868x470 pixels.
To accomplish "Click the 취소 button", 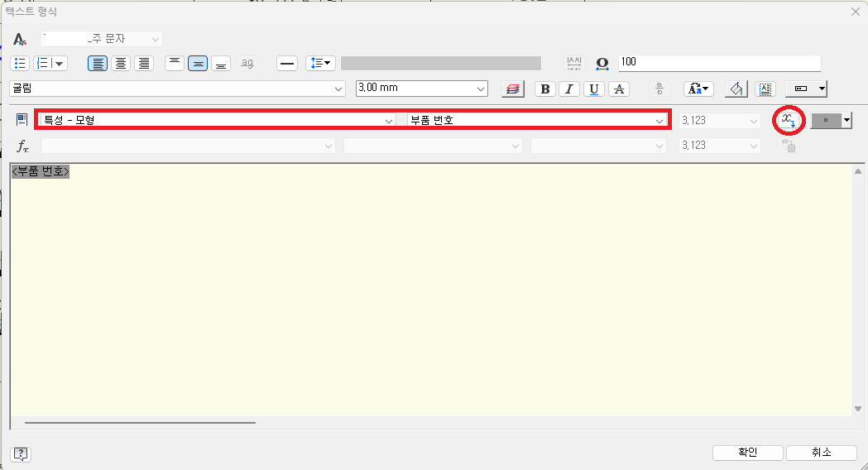I will tap(821, 453).
